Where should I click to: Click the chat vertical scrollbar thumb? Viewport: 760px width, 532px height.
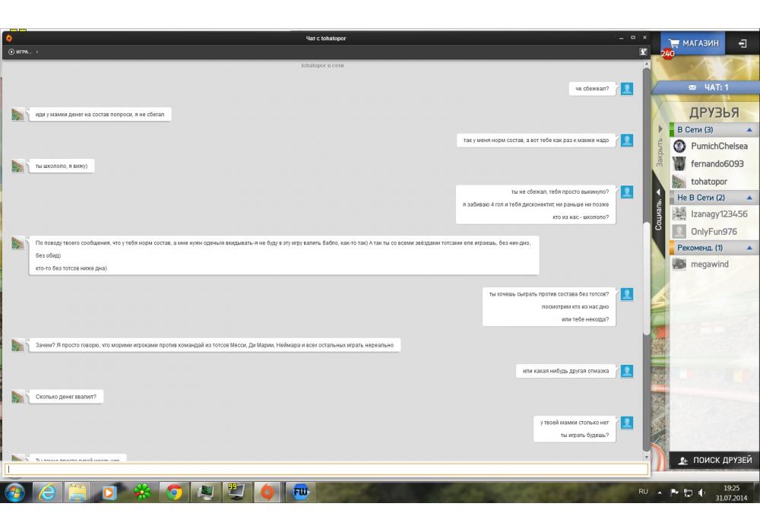click(x=646, y=278)
